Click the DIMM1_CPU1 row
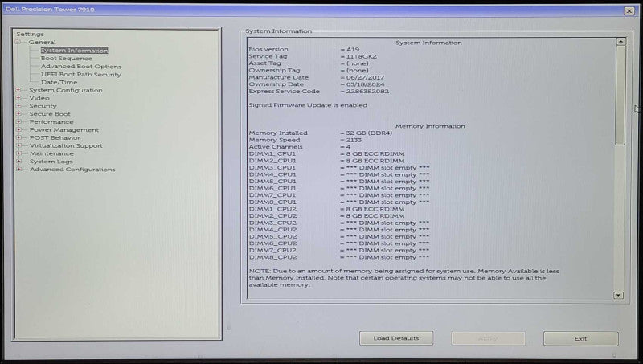This screenshot has width=643, height=364. coord(326,153)
